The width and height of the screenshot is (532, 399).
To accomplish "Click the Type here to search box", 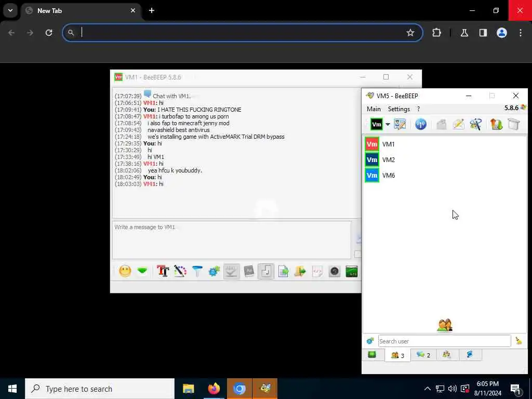I will tap(100, 389).
